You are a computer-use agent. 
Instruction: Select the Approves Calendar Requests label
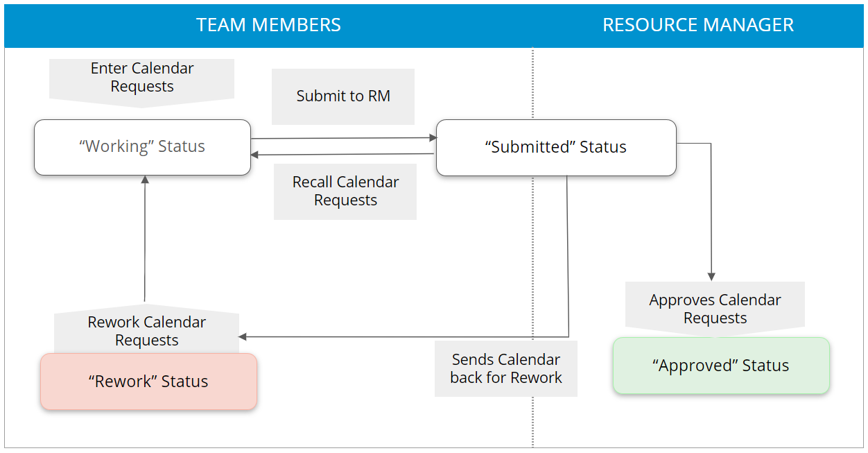[715, 309]
